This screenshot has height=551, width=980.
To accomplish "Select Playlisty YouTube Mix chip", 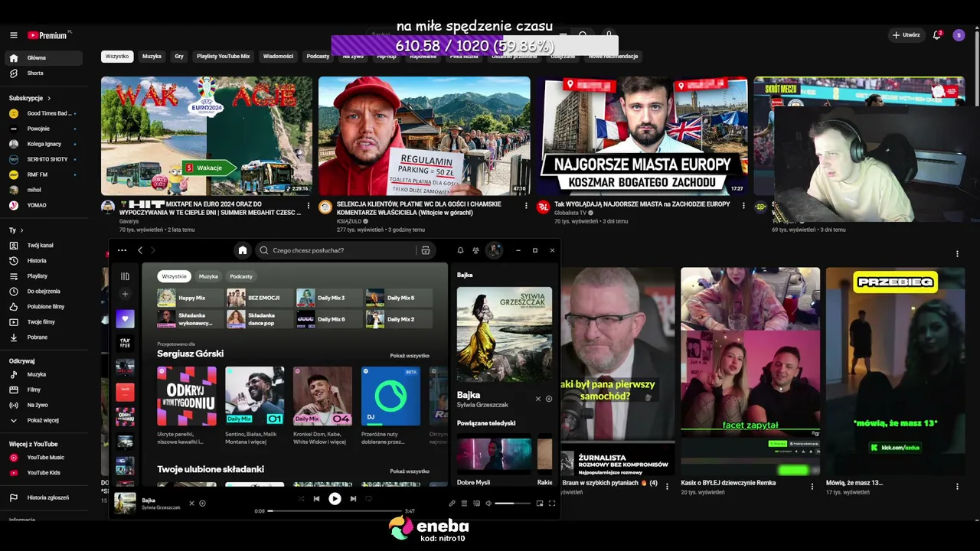I will pyautogui.click(x=224, y=57).
